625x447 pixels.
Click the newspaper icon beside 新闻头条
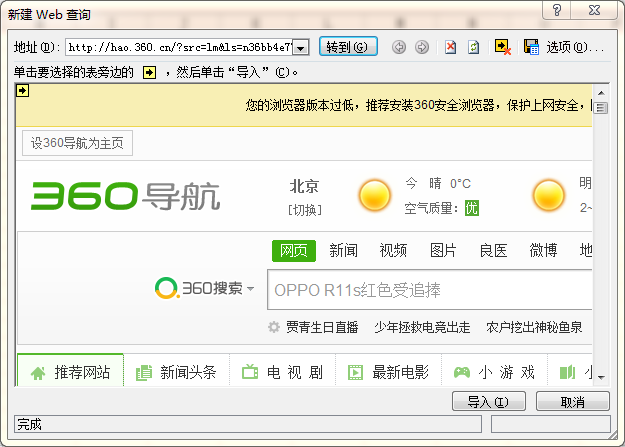(x=144, y=373)
